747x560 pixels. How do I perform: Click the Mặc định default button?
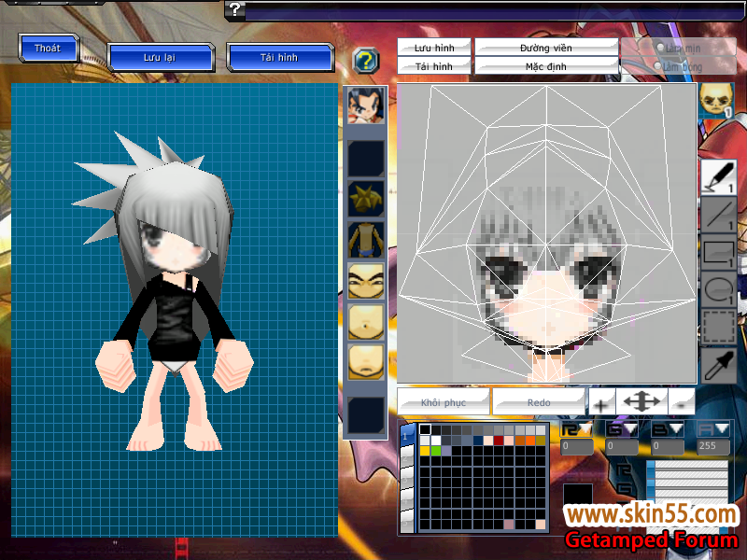[546, 66]
